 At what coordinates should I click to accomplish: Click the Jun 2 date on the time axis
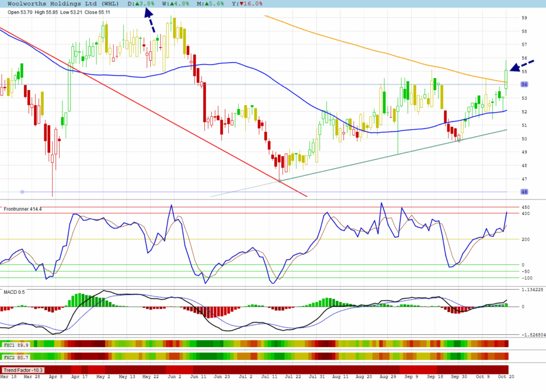pyautogui.click(x=174, y=377)
